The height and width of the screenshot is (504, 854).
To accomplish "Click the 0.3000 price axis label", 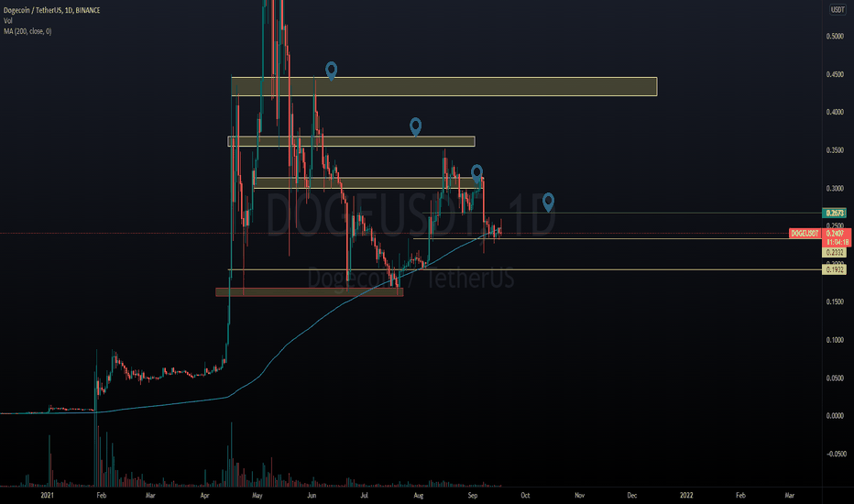I will (835, 189).
